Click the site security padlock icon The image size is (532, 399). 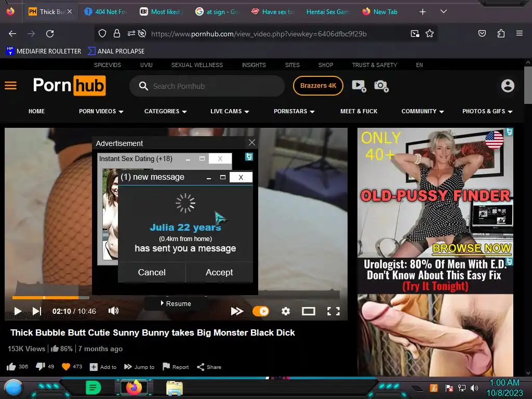click(117, 33)
